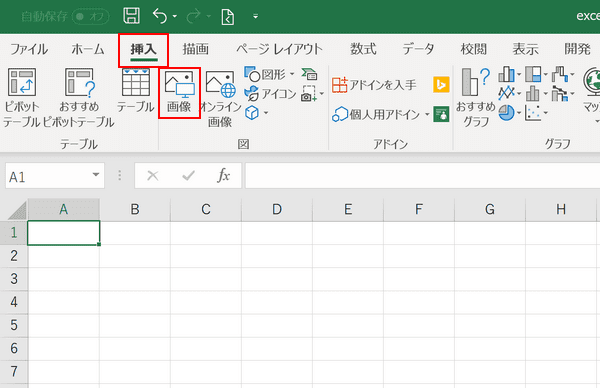600x388 pixels.
Task: Switch to the ホーム (Home) tab
Action: pos(88,49)
